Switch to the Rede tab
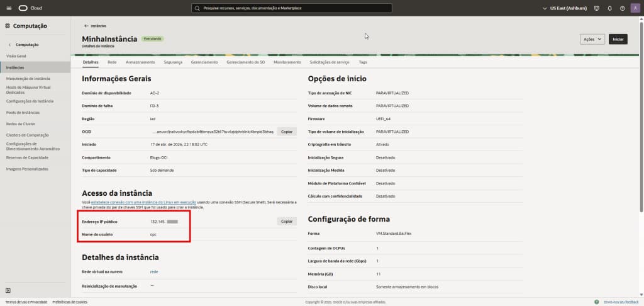This screenshot has height=306, width=644. coord(112,62)
